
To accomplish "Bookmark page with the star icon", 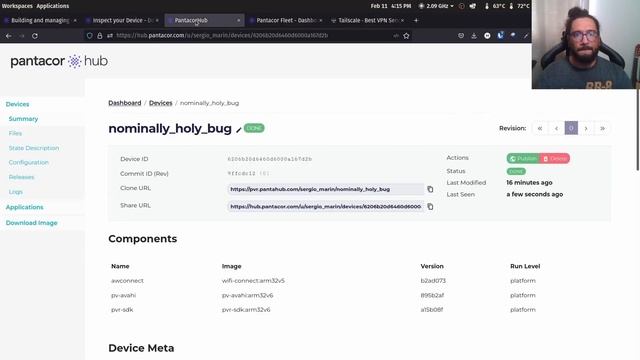I will click(x=407, y=36).
